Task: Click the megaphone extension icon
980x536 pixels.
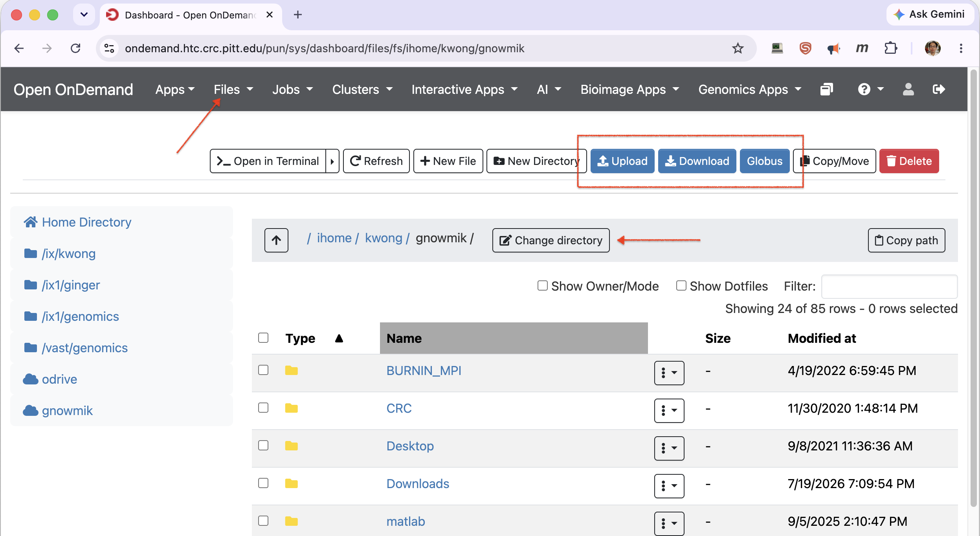Action: 833,48
